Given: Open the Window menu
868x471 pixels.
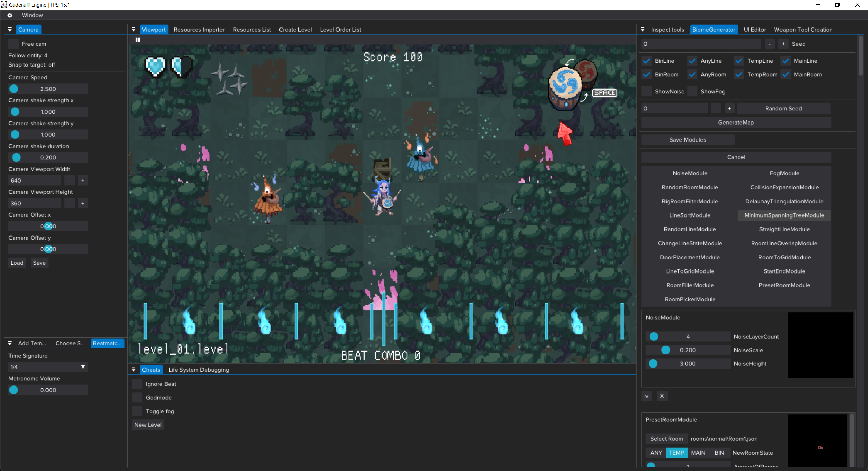Looking at the screenshot, I should click(x=32, y=15).
